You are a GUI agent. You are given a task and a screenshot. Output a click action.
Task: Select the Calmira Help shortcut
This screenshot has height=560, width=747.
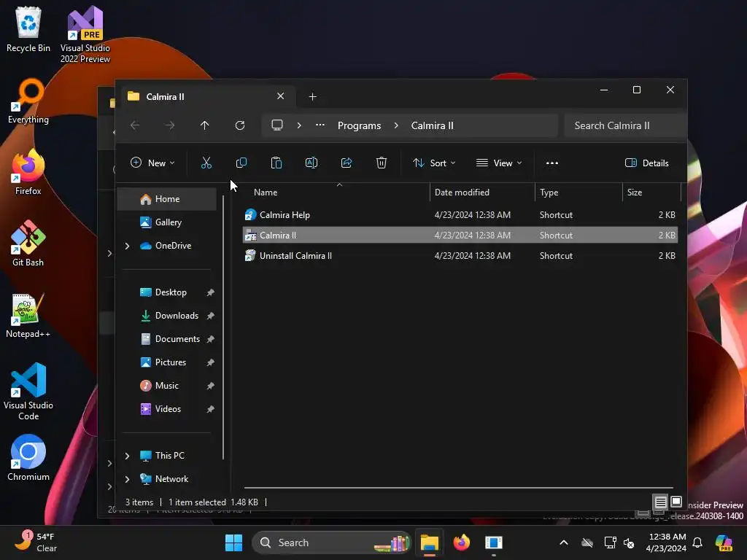(460, 215)
